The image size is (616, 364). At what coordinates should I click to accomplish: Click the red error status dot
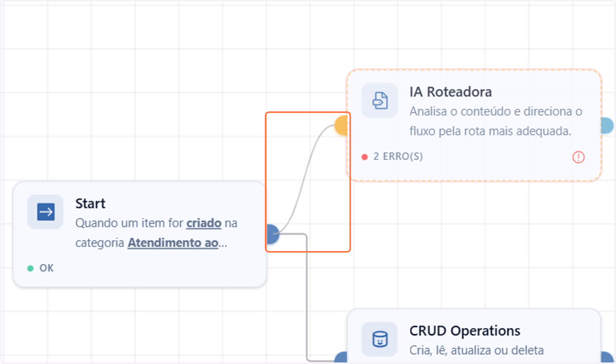tap(364, 157)
